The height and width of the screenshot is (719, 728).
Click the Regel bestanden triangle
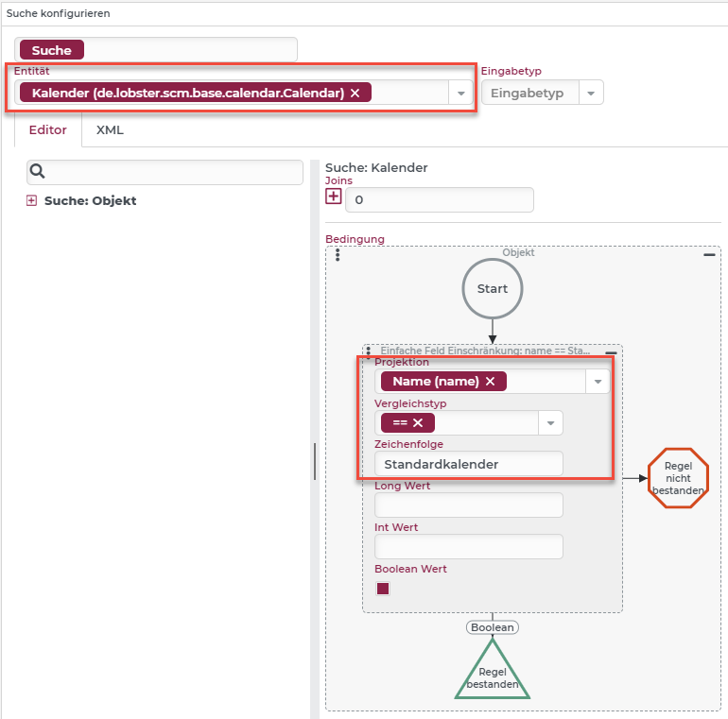(x=492, y=675)
